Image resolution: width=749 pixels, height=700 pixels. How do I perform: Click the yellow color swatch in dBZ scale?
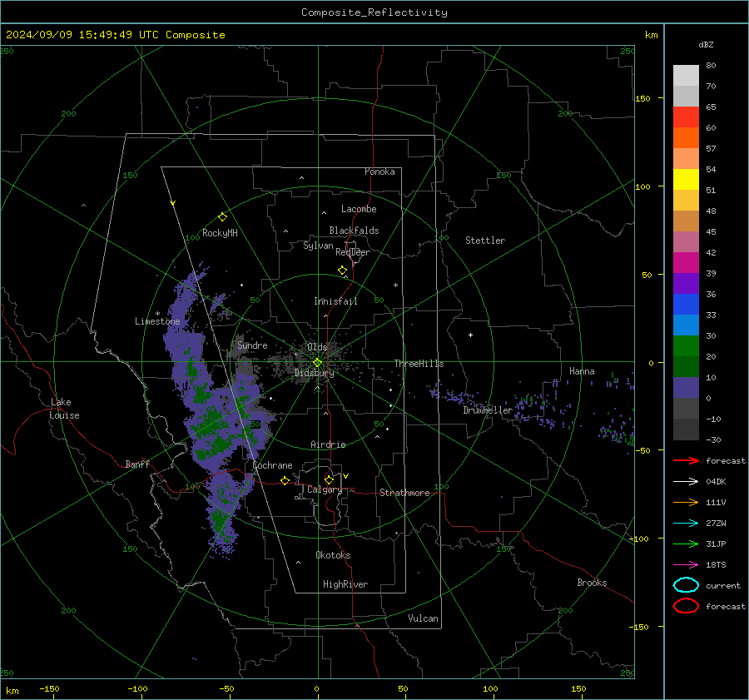(686, 179)
